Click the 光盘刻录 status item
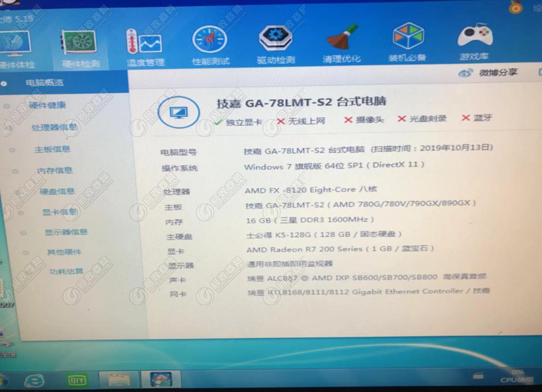This screenshot has width=542, height=392. [422, 119]
